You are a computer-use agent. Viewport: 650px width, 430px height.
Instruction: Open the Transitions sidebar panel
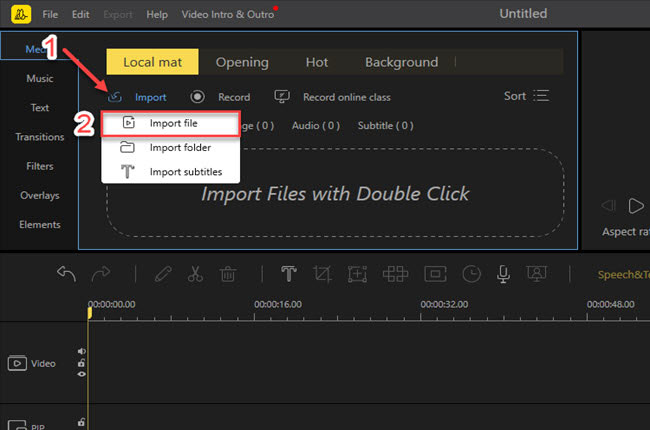40,137
